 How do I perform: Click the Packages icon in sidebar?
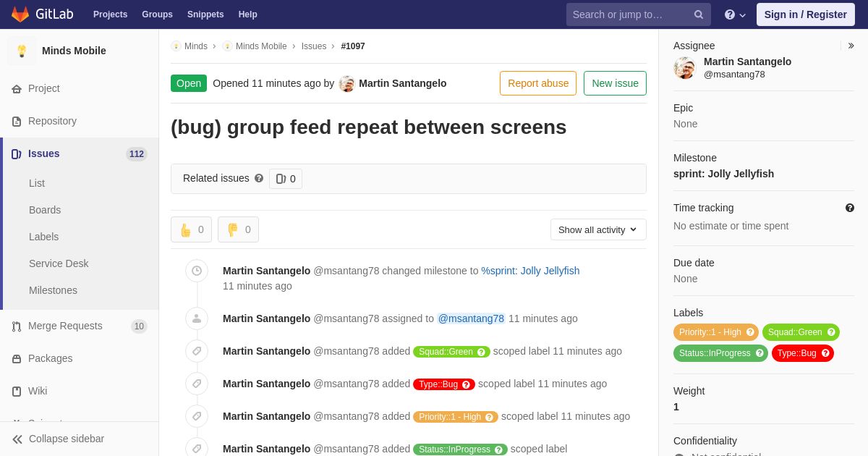pyautogui.click(x=17, y=358)
